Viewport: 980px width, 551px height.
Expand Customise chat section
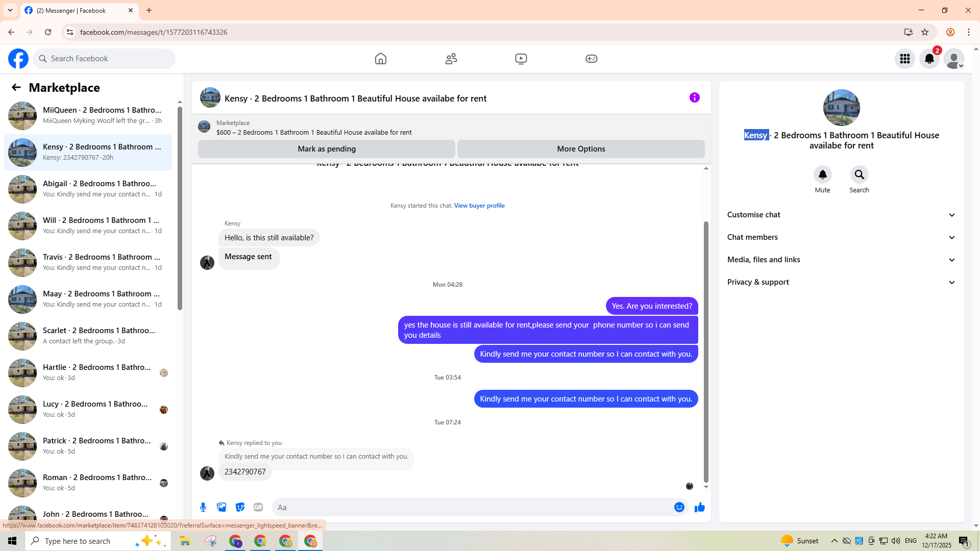coord(841,215)
